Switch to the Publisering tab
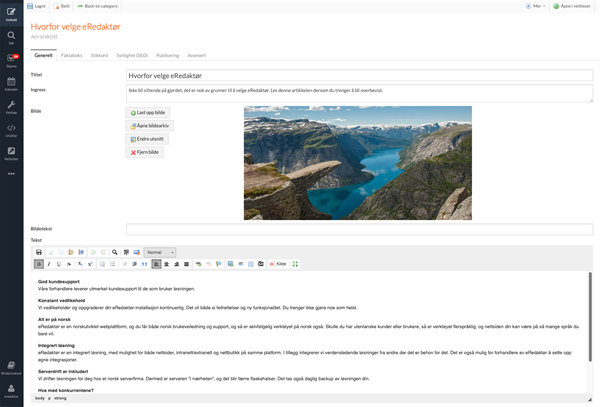This screenshot has height=407, width=600. coord(168,55)
